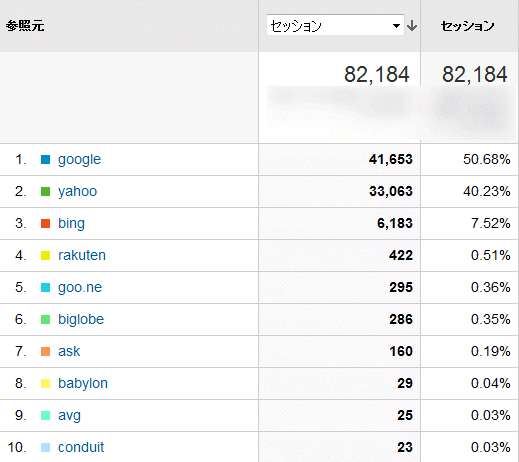Select the 295 sessions value
519x462 pixels.
[x=401, y=288]
